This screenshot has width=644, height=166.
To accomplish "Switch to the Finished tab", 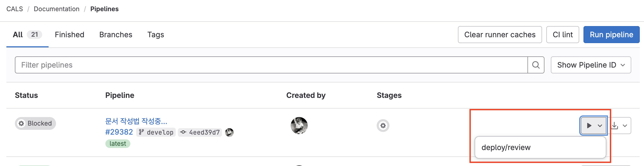I will [x=70, y=35].
